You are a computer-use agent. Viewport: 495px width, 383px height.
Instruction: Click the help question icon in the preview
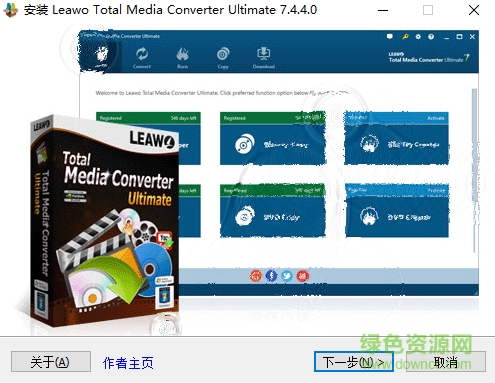point(431,37)
